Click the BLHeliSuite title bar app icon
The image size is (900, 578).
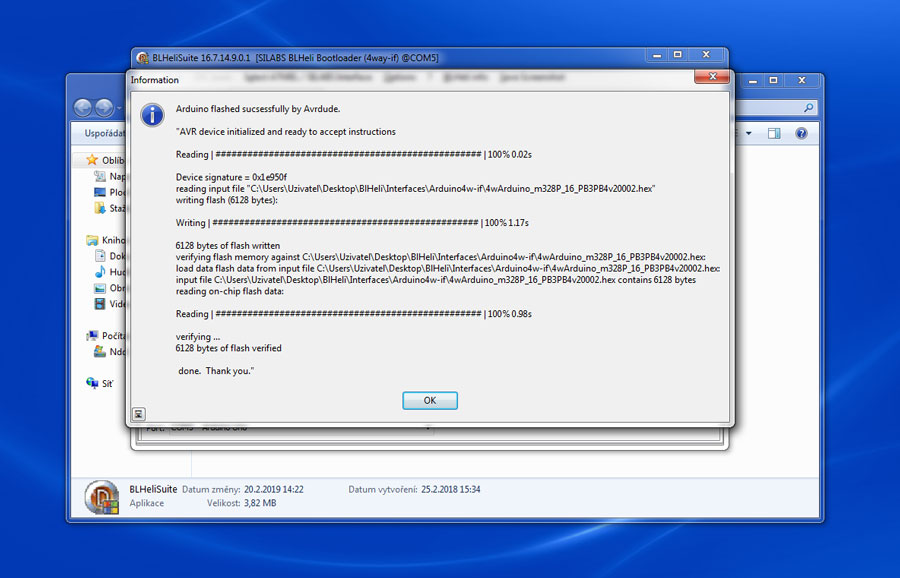[x=142, y=58]
